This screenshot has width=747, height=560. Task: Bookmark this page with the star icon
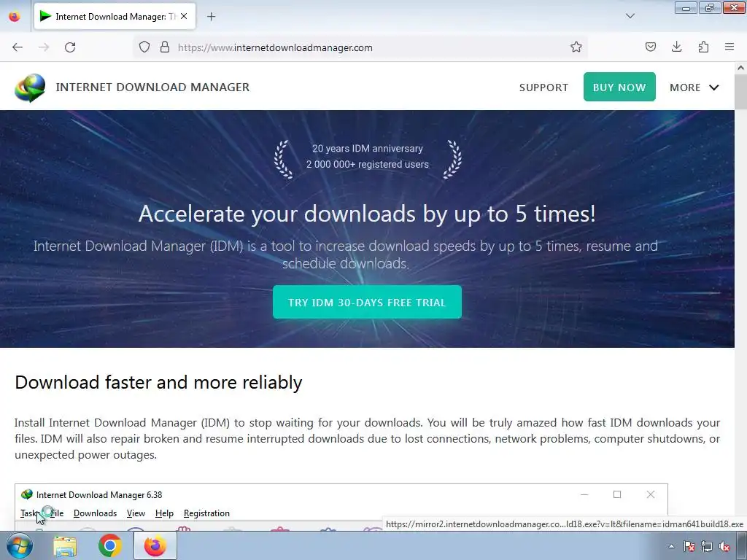pos(576,47)
